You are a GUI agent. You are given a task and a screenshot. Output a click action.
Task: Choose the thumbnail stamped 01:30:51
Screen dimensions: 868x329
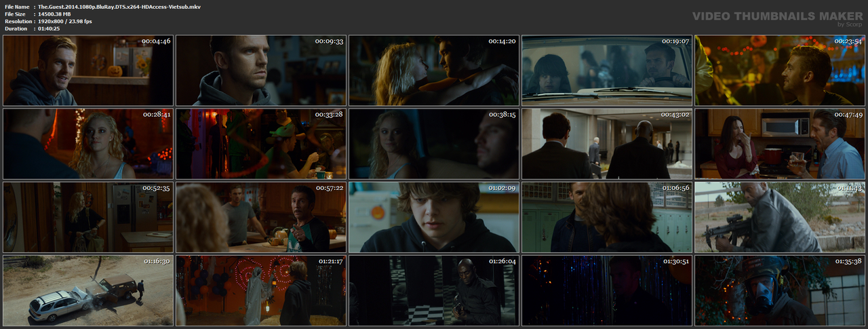point(607,290)
